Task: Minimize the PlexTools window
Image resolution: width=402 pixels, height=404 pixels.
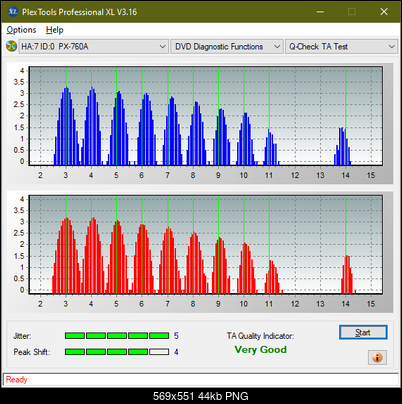Action: 320,12
